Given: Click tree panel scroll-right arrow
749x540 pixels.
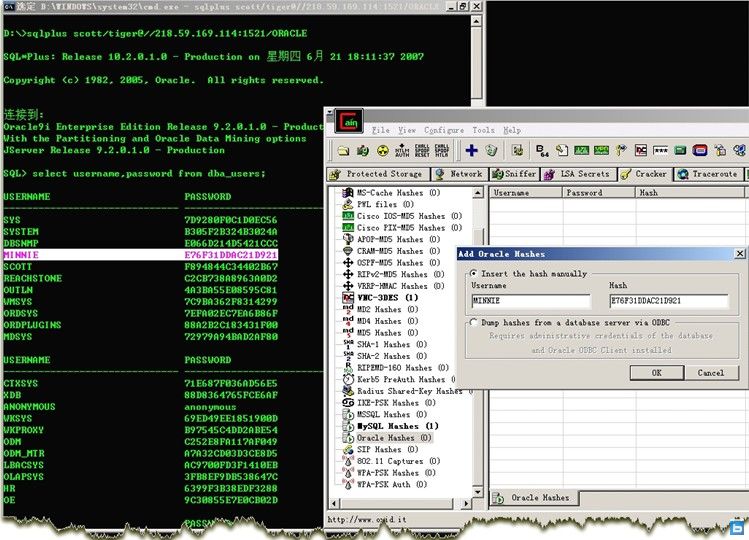Looking at the screenshot, I should pos(466,503).
